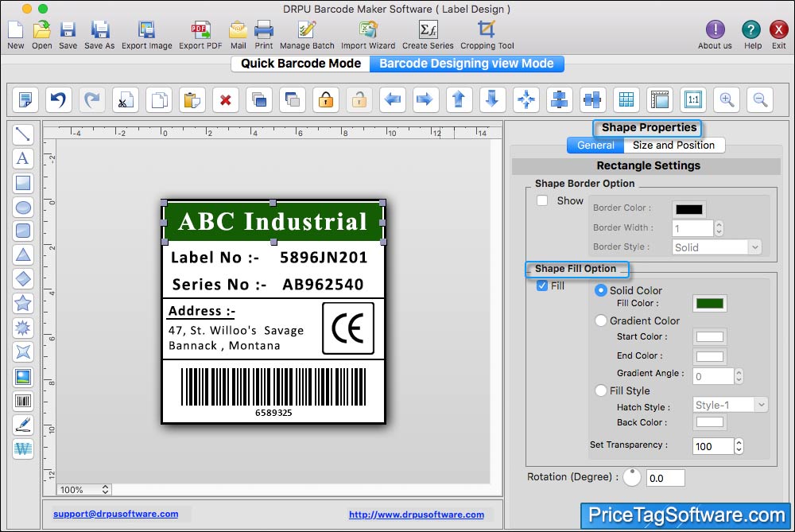Click the Lock object icon
This screenshot has width=795, height=532.
point(326,99)
